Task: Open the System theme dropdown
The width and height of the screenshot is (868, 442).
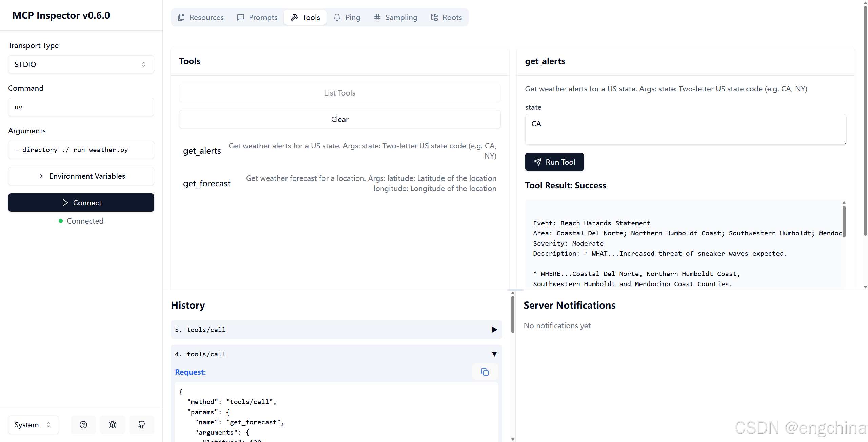Action: [33, 425]
